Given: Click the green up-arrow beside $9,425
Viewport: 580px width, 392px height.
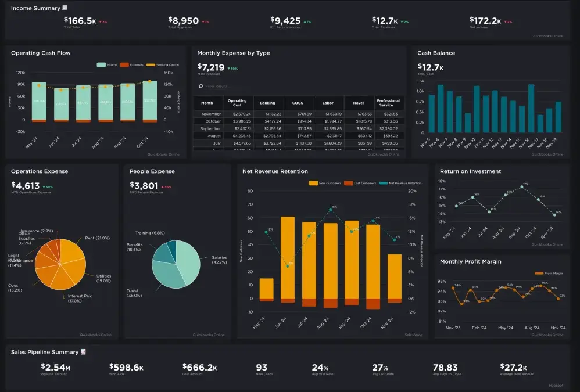Looking at the screenshot, I should [304, 22].
